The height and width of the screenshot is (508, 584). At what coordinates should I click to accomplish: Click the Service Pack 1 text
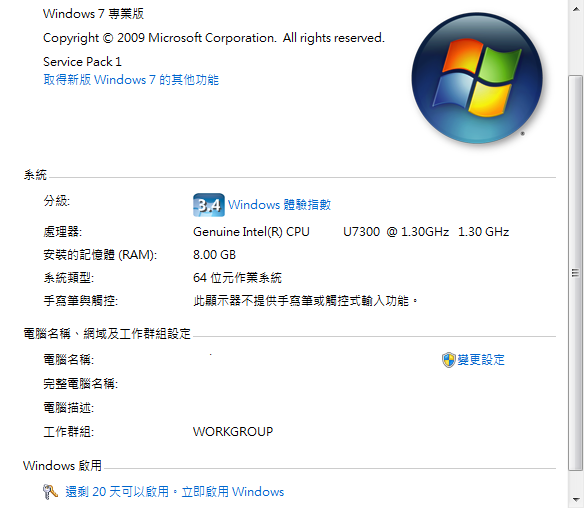click(82, 62)
